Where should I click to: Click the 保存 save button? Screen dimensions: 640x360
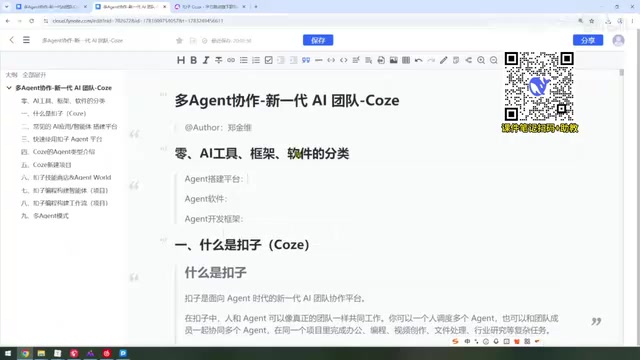click(318, 40)
